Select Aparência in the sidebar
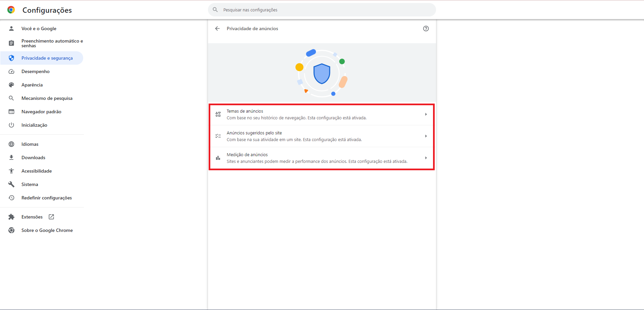Viewport: 644px width, 310px height. [32, 85]
